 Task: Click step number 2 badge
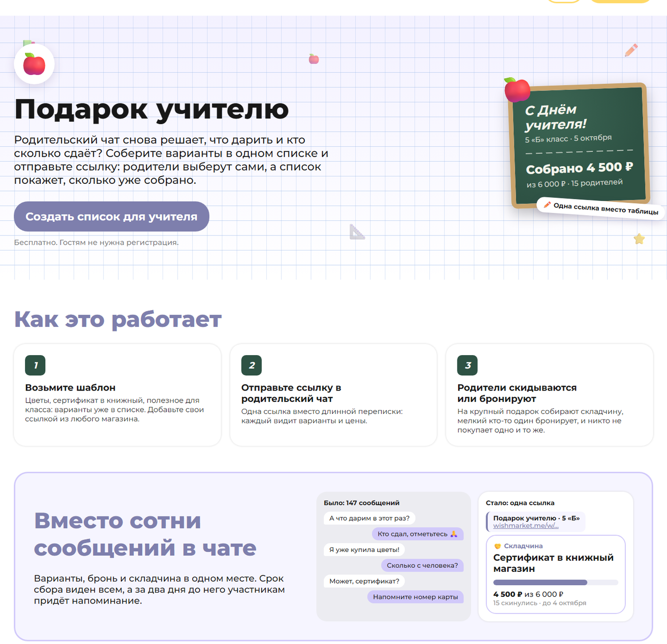pyautogui.click(x=251, y=365)
